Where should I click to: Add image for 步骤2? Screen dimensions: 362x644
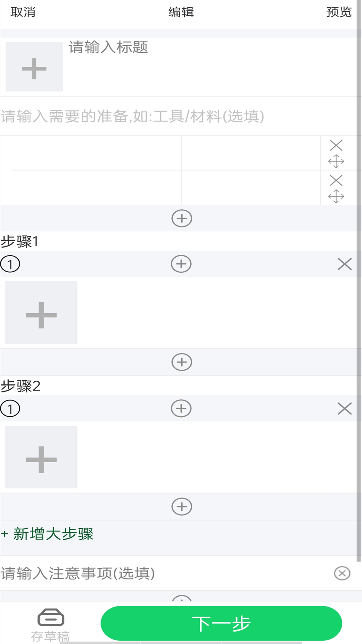point(41,457)
